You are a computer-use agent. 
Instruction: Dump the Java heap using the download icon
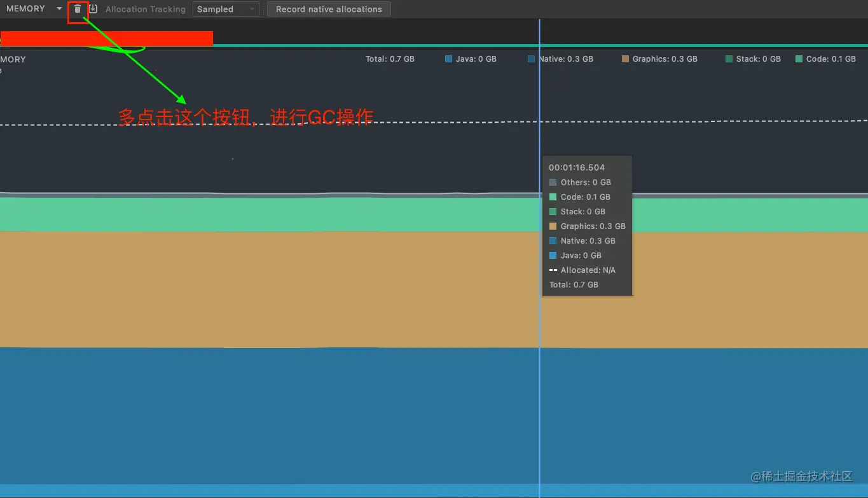[x=93, y=9]
